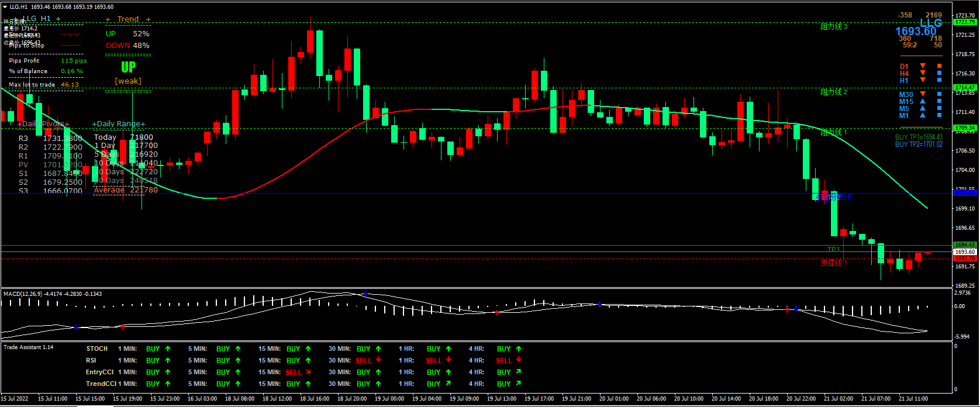Click the BUY TP2=1701.02 text

click(919, 144)
